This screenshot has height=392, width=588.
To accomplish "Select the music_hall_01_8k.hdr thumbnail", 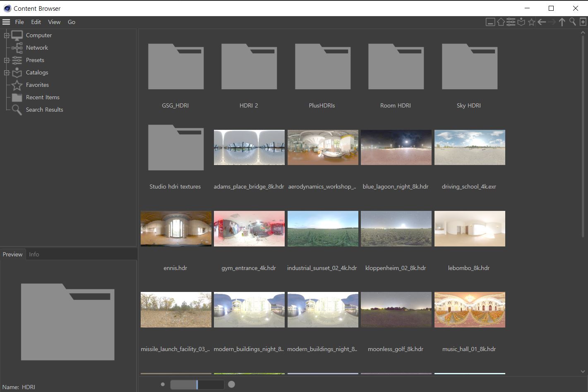I will pyautogui.click(x=470, y=310).
